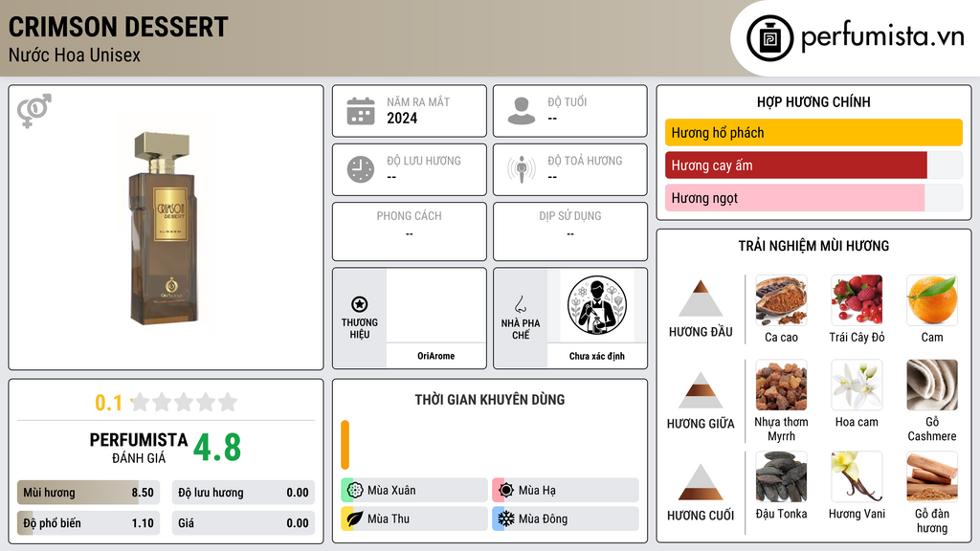Select the Cam orange note image
Image resolution: width=980 pixels, height=551 pixels.
pyautogui.click(x=932, y=299)
